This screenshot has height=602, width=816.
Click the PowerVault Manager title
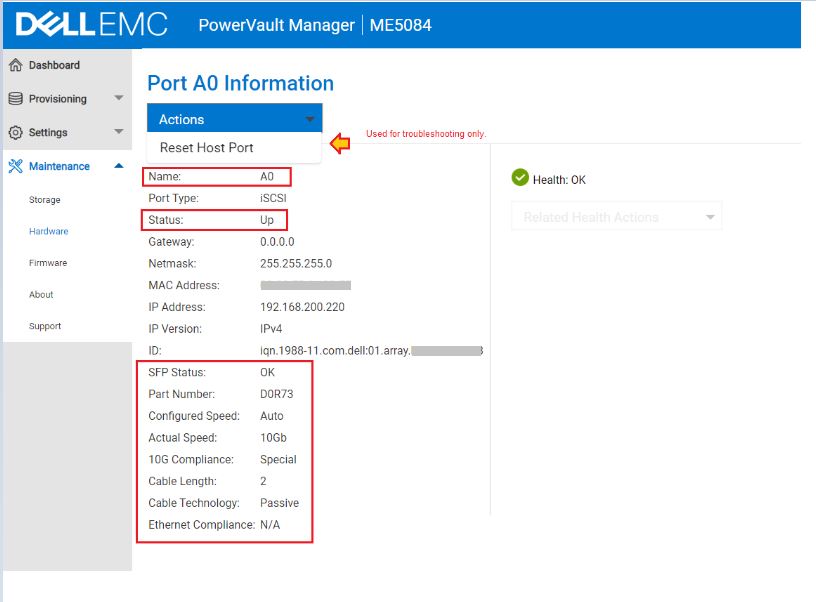coord(276,25)
